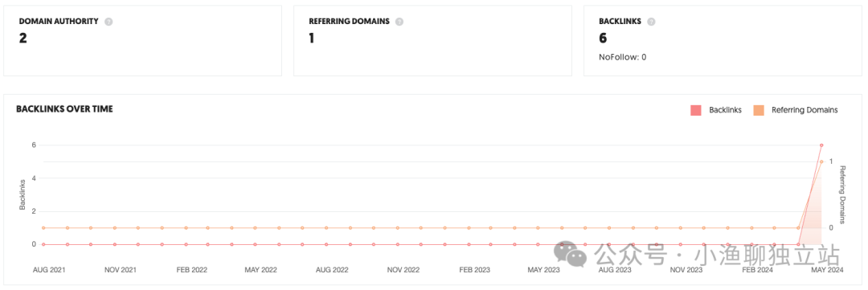Select the MAY 2023 axis label
The width and height of the screenshot is (868, 290).
point(543,270)
